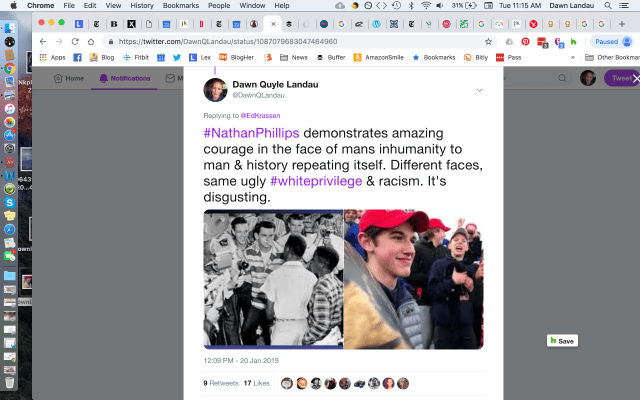Open a new tab with plus
This screenshot has height=400, width=640.
tap(622, 24)
